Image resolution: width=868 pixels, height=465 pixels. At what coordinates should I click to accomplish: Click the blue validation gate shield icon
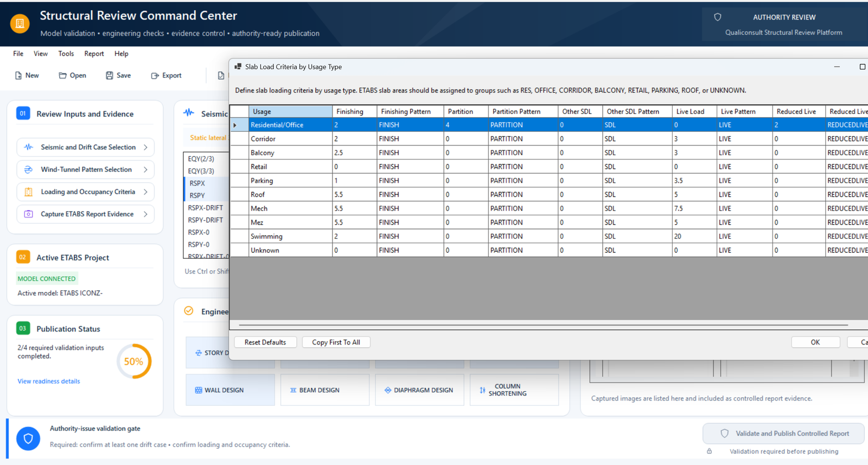click(x=28, y=438)
